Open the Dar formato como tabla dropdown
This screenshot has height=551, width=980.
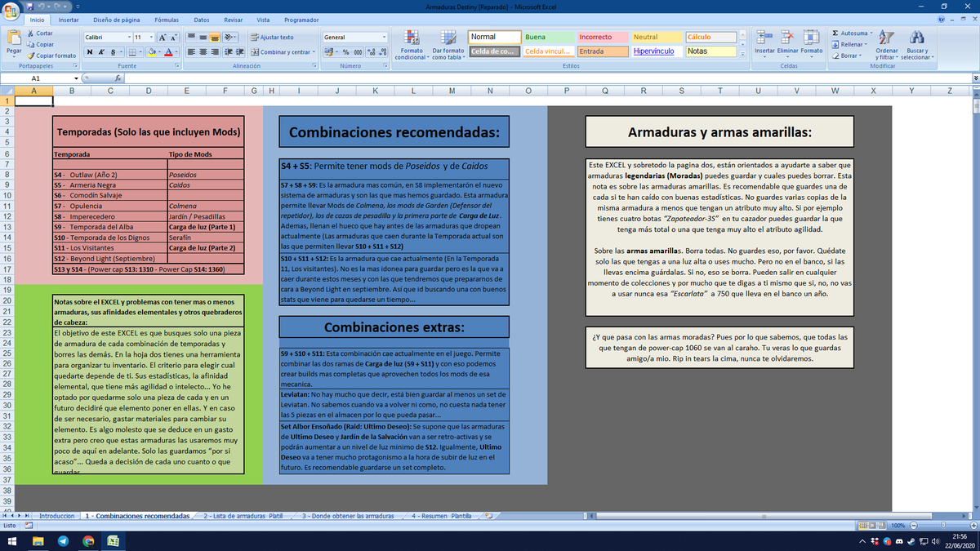click(448, 46)
